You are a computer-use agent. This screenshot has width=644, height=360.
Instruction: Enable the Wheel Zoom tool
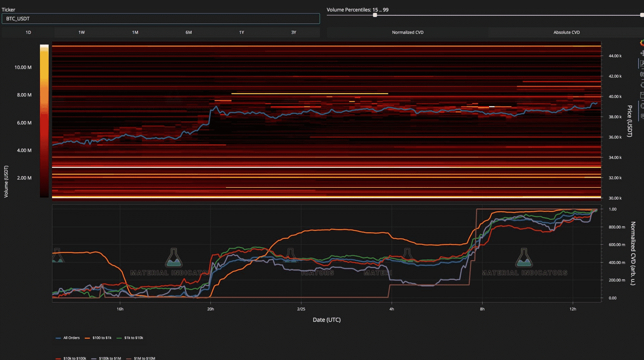click(x=642, y=74)
